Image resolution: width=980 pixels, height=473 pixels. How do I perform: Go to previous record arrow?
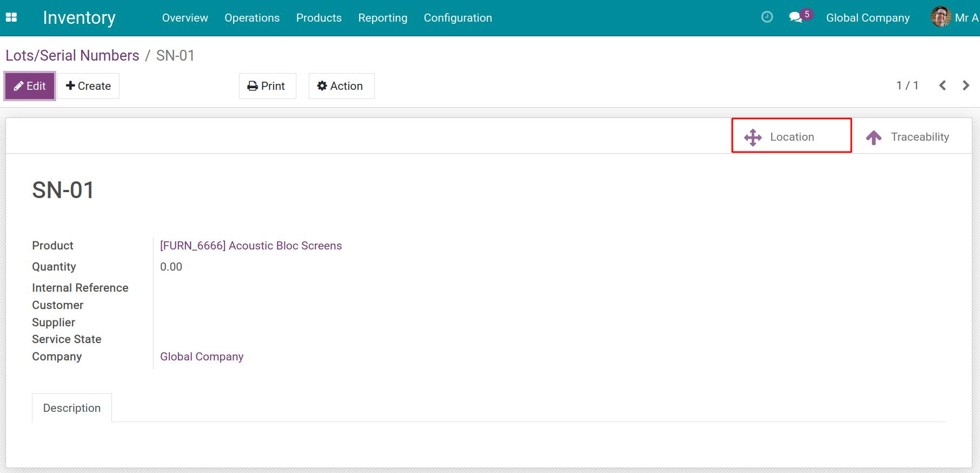(943, 86)
